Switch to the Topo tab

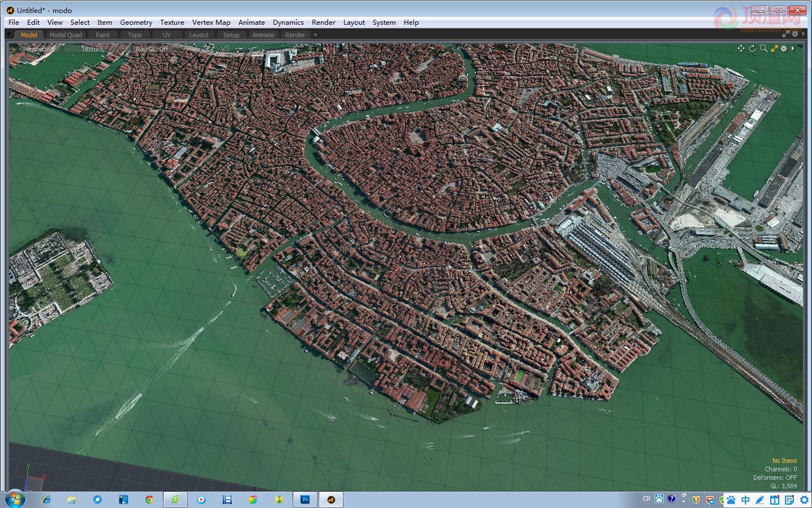(x=135, y=35)
